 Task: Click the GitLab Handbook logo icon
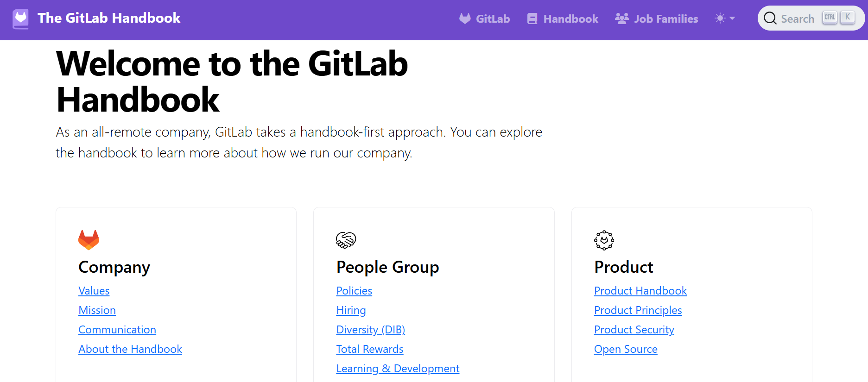click(x=20, y=19)
